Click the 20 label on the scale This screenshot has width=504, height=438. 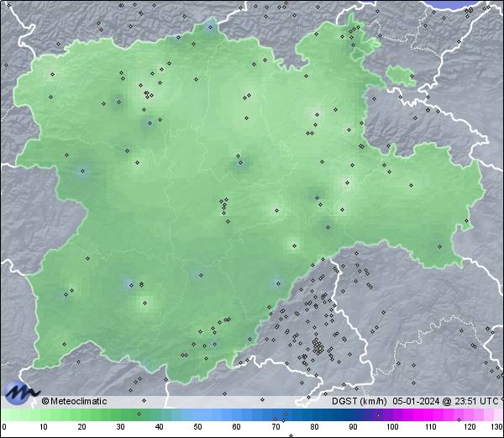(82, 427)
